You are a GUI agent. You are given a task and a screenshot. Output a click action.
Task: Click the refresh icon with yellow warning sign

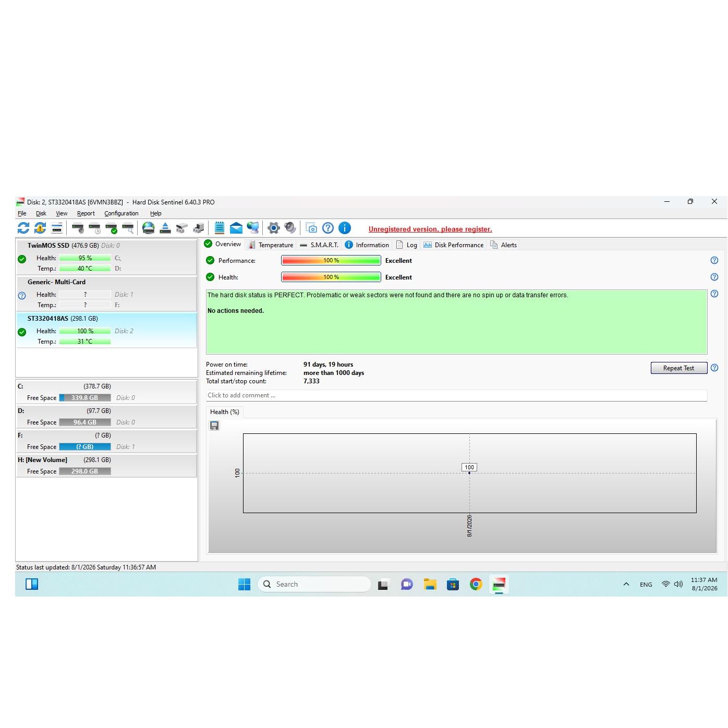[40, 228]
